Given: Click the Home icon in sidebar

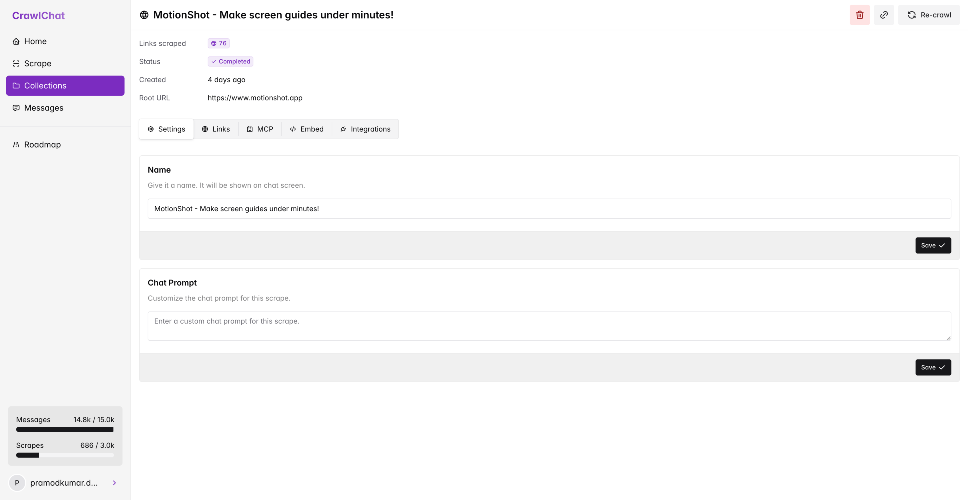Looking at the screenshot, I should click(x=16, y=42).
